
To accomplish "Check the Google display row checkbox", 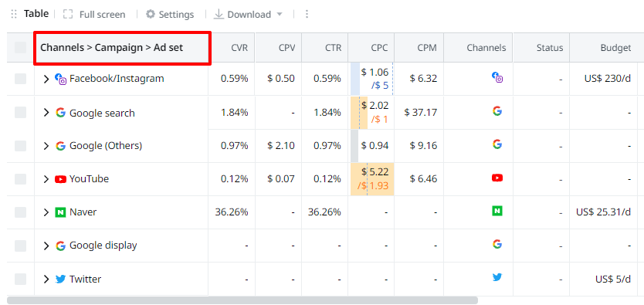I will pyautogui.click(x=21, y=246).
